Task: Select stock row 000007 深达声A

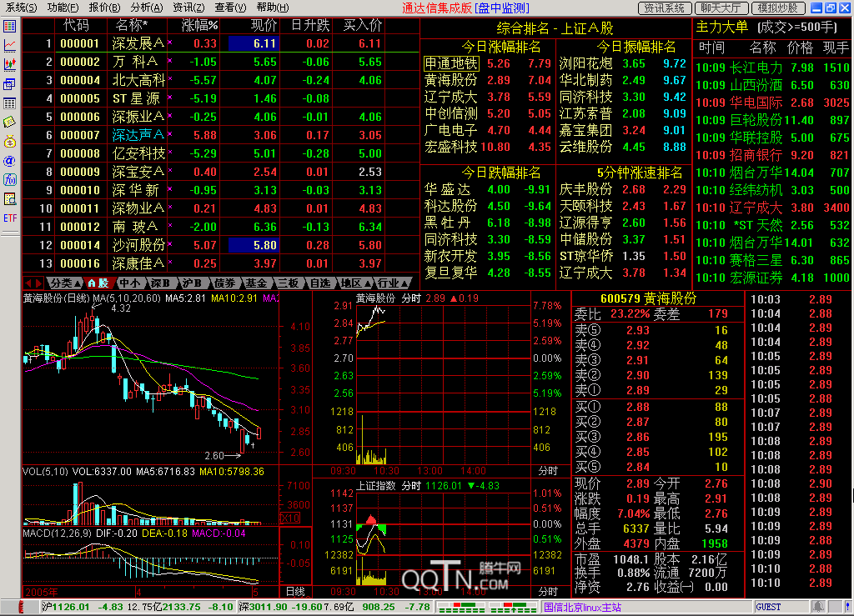Action: tap(220, 135)
